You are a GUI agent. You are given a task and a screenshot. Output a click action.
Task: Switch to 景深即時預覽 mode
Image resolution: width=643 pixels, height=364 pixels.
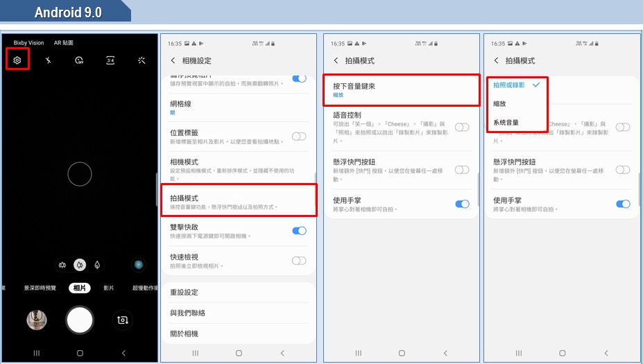tap(40, 288)
